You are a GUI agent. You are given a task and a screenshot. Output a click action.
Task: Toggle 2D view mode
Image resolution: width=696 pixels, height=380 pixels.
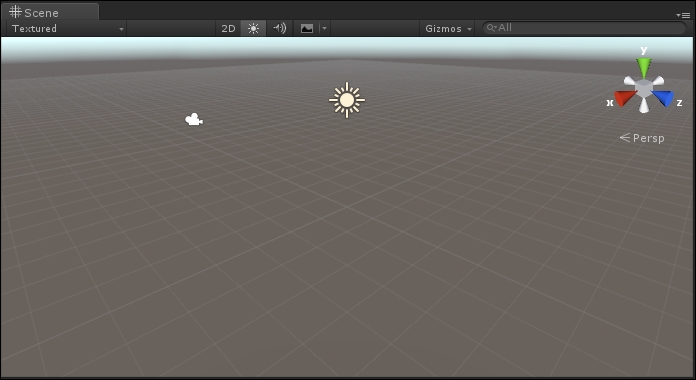pos(228,28)
